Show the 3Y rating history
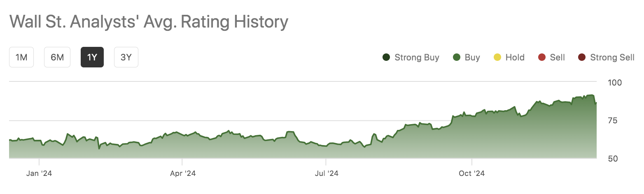 pyautogui.click(x=126, y=57)
